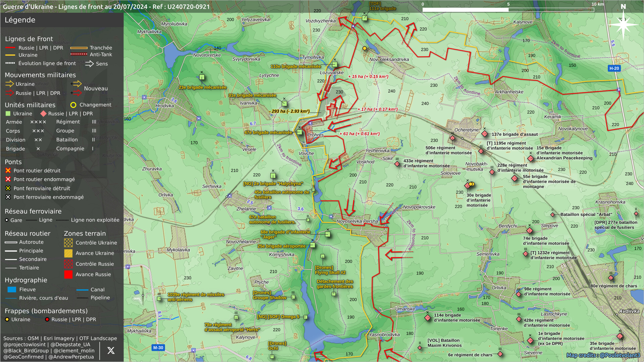644x362 pixels.
Task: Click the Pont routier détruit legend icon
Action: click(x=8, y=171)
